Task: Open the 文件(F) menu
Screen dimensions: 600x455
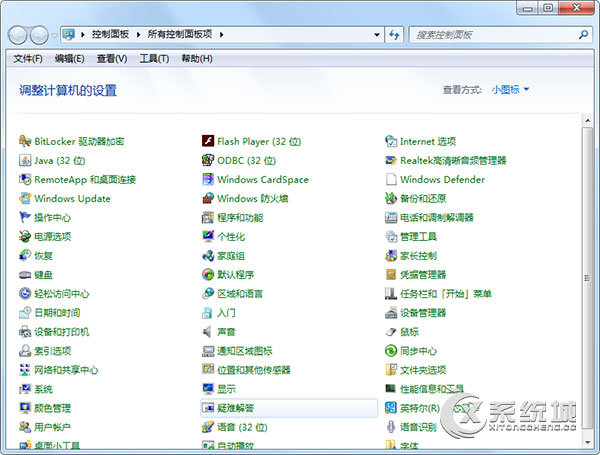Action: 28,59
